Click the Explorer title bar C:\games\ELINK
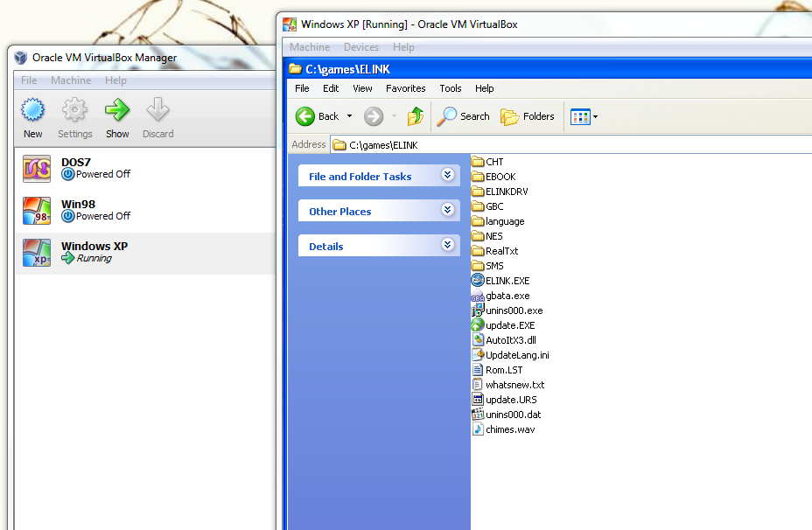Screen dimensions: 812x530 (x=549, y=69)
